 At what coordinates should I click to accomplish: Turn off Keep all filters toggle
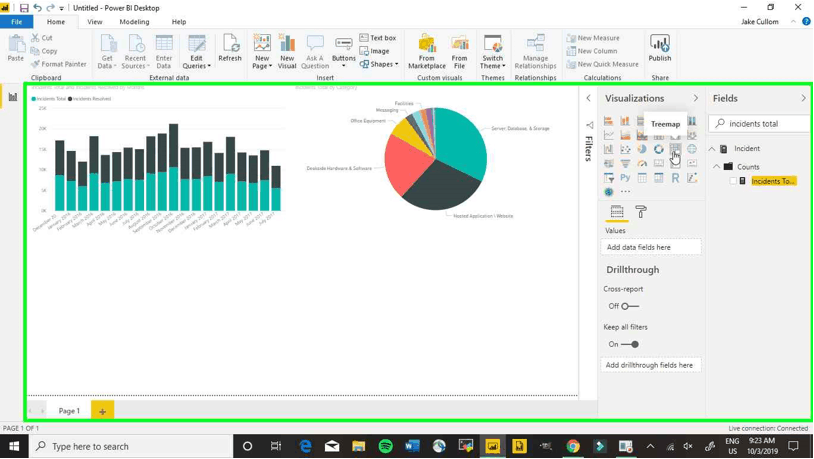click(x=630, y=344)
